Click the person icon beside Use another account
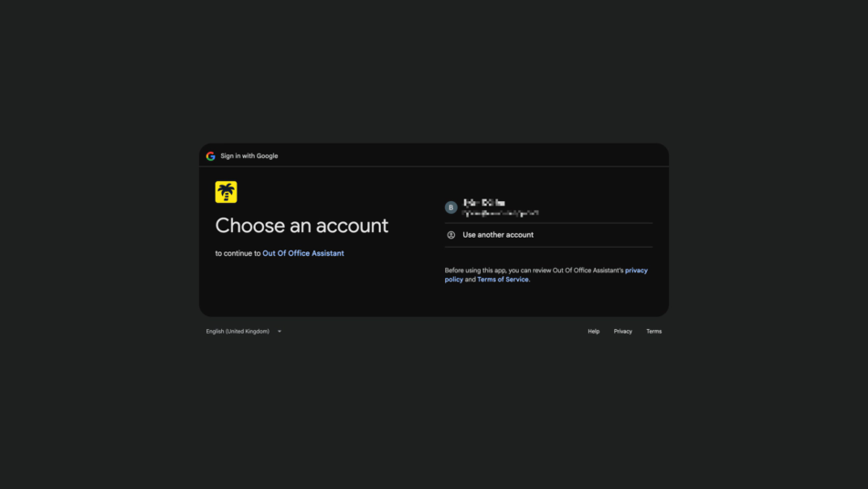This screenshot has height=489, width=868. [451, 235]
